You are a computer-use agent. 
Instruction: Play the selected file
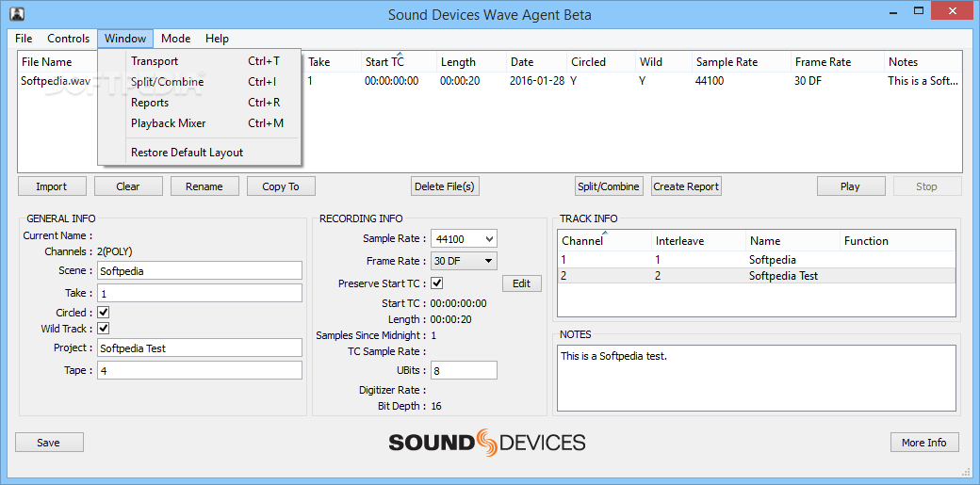(x=850, y=186)
